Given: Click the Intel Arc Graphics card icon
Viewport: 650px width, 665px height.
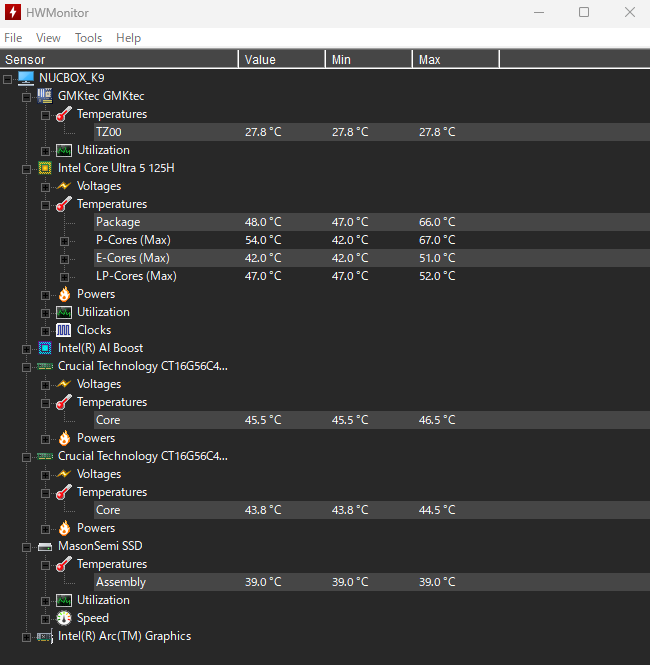Looking at the screenshot, I should point(45,636).
